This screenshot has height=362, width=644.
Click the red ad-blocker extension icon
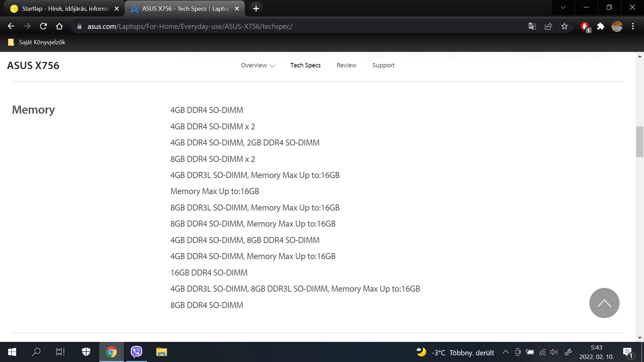(x=585, y=26)
